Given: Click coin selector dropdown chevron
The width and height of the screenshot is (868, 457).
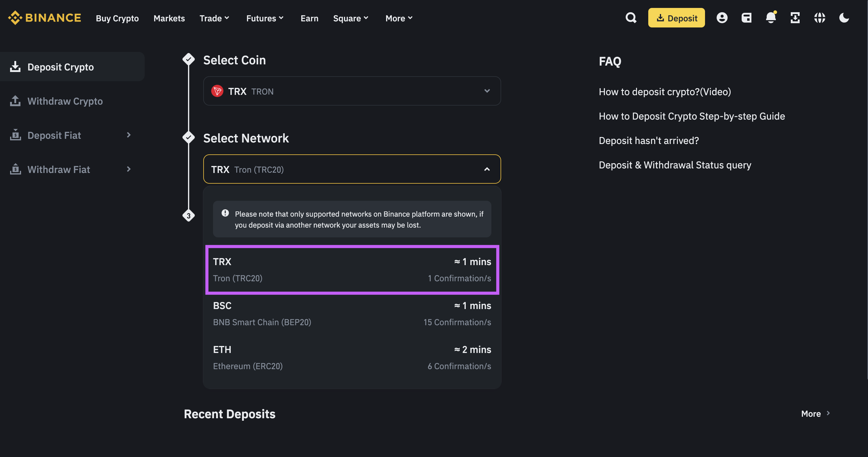Looking at the screenshot, I should coord(487,91).
